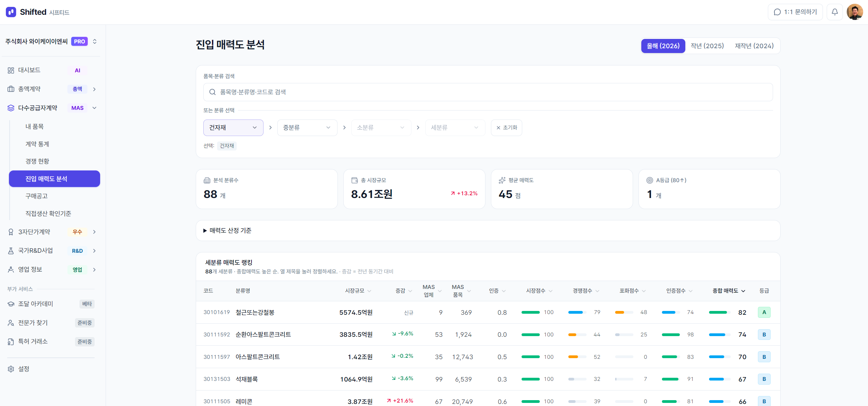
Task: Open 설정 gear icon
Action: click(11, 369)
